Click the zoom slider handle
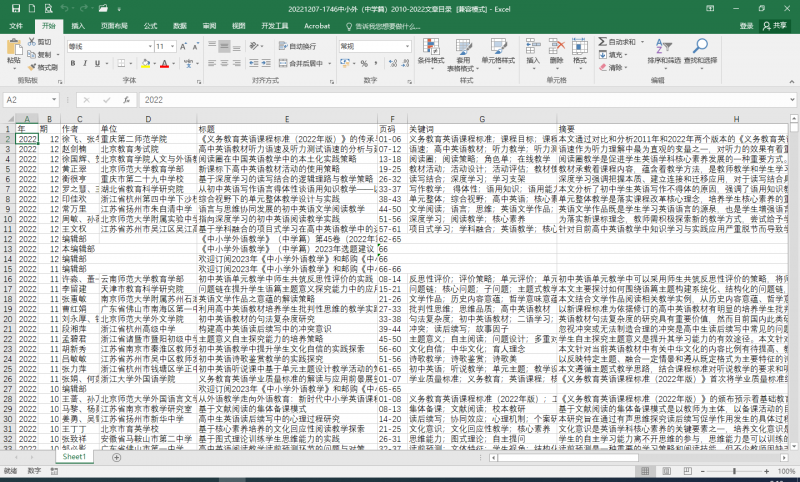Viewport: 800px width, 482px height. click(x=734, y=471)
